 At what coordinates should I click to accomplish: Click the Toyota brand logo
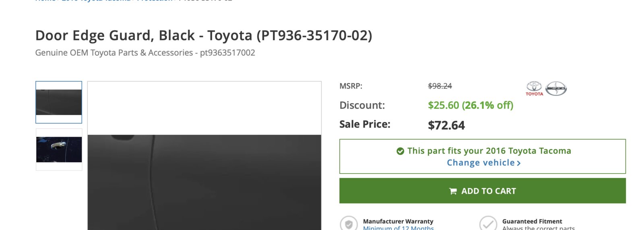(534, 89)
